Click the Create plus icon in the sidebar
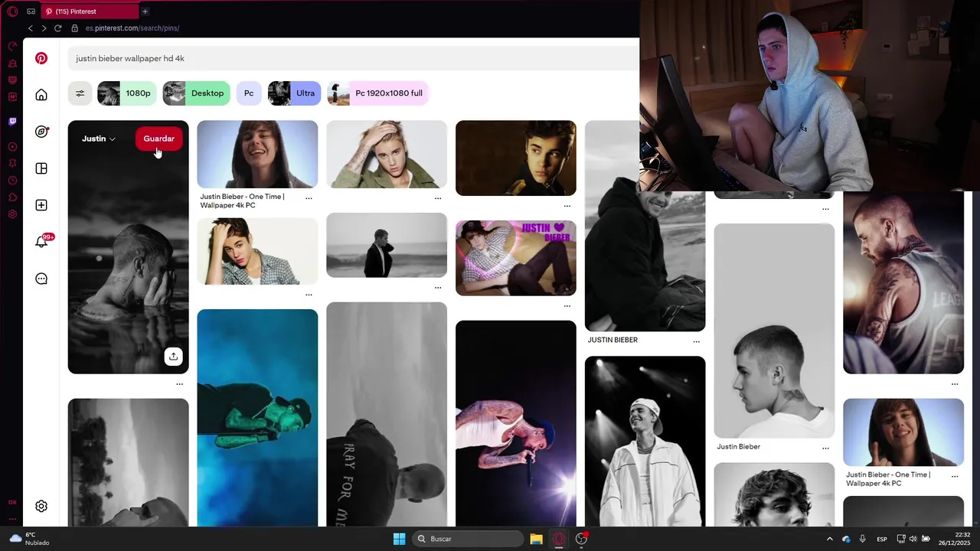The image size is (980, 551). [x=41, y=205]
